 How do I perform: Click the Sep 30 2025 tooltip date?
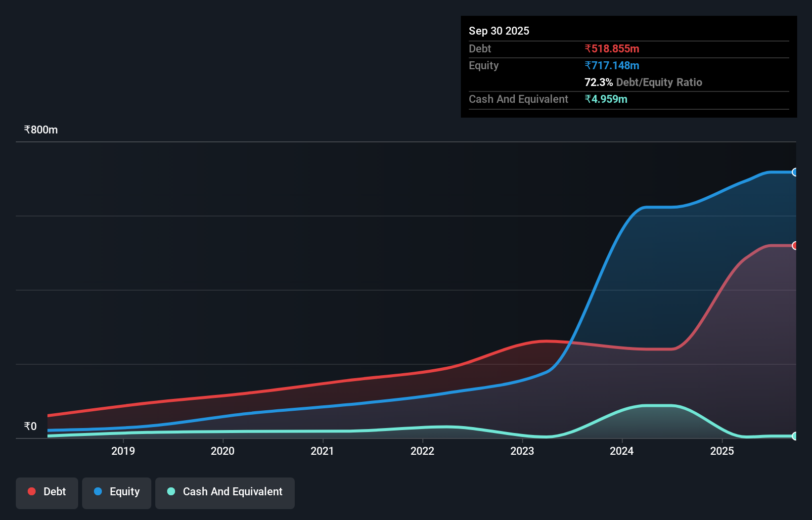pyautogui.click(x=499, y=31)
